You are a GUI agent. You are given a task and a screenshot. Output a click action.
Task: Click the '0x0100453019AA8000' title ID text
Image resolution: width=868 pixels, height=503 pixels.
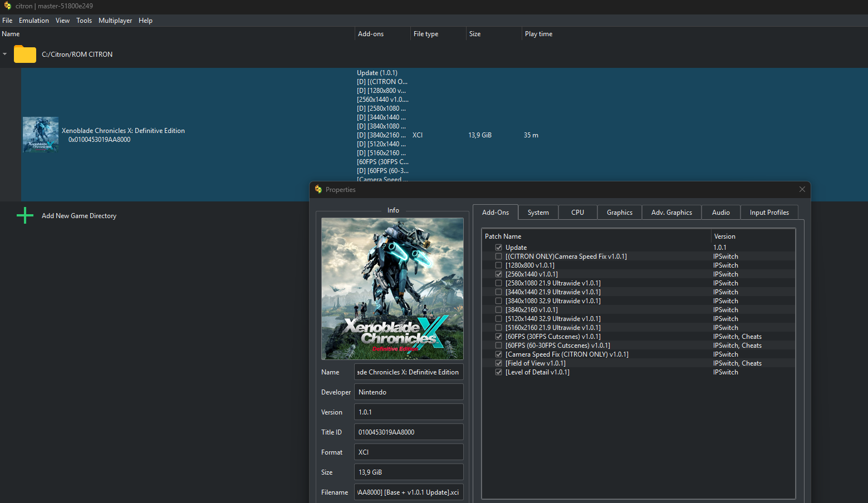pyautogui.click(x=100, y=140)
